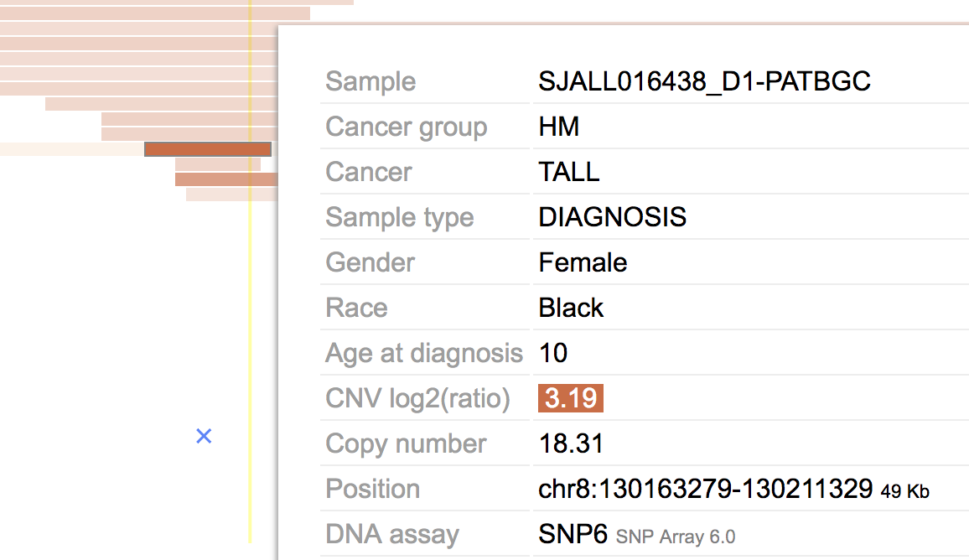This screenshot has width=969, height=560.
Task: Click the sample name SJALL016438_D1-PATBGC
Action: (x=704, y=81)
